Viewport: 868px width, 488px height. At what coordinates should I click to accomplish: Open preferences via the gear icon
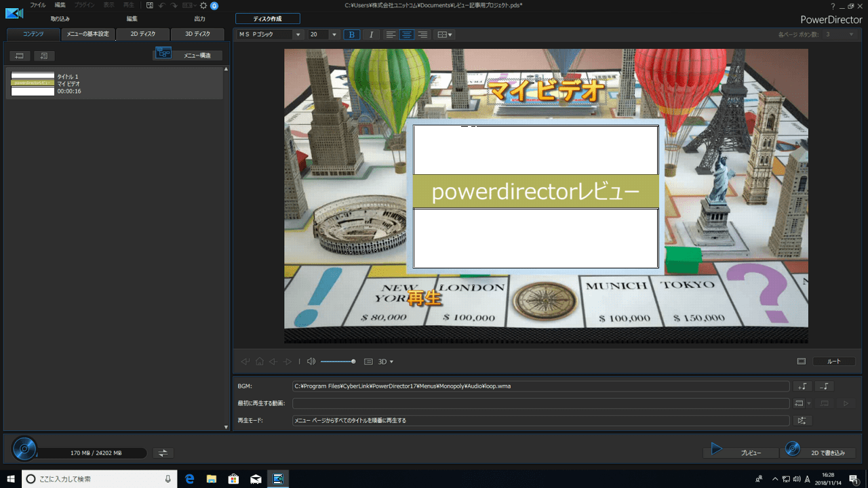tap(203, 5)
